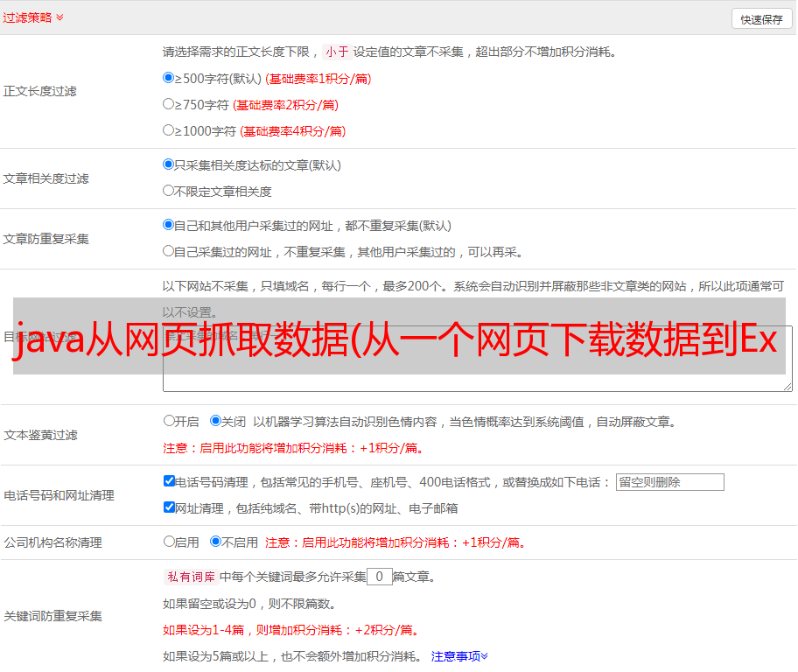Select 关闭 for 文本鉴黄过滤
Image resolution: width=798 pixels, height=672 pixels.
click(216, 421)
